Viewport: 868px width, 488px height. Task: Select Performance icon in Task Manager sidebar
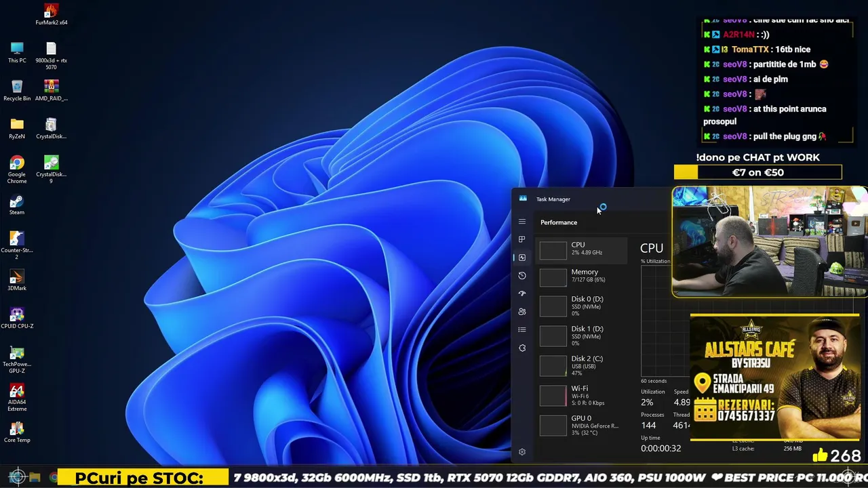[x=521, y=258]
